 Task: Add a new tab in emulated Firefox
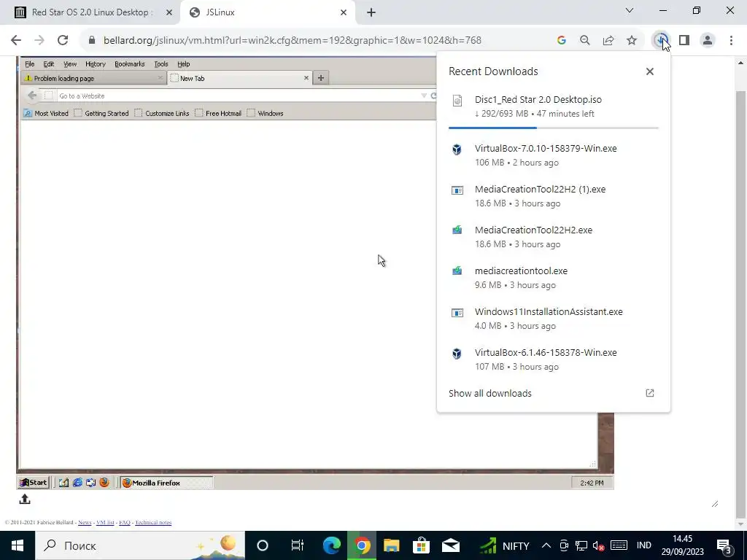tap(321, 77)
